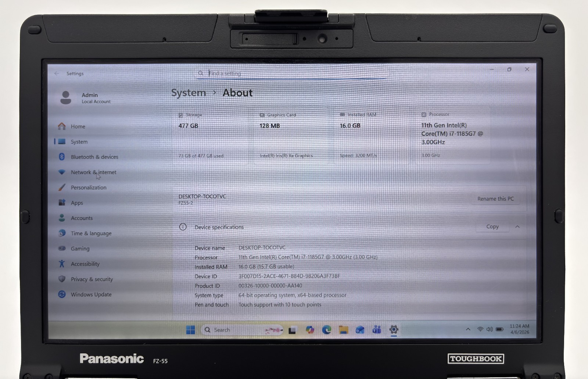The height and width of the screenshot is (379, 588).
Task: Open the Windows Start menu
Action: pos(191,330)
